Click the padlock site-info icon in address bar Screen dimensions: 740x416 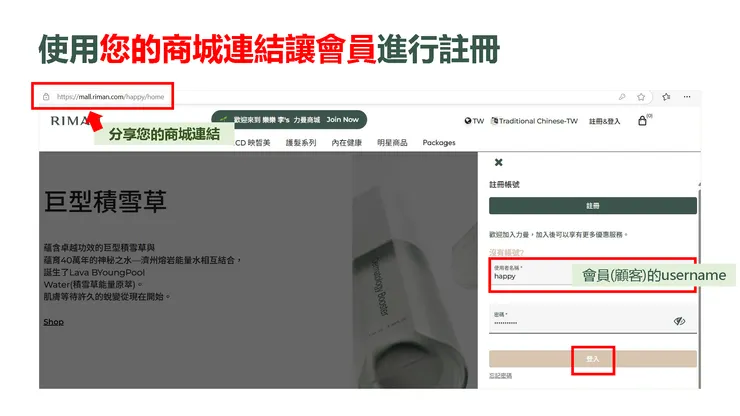[46, 97]
